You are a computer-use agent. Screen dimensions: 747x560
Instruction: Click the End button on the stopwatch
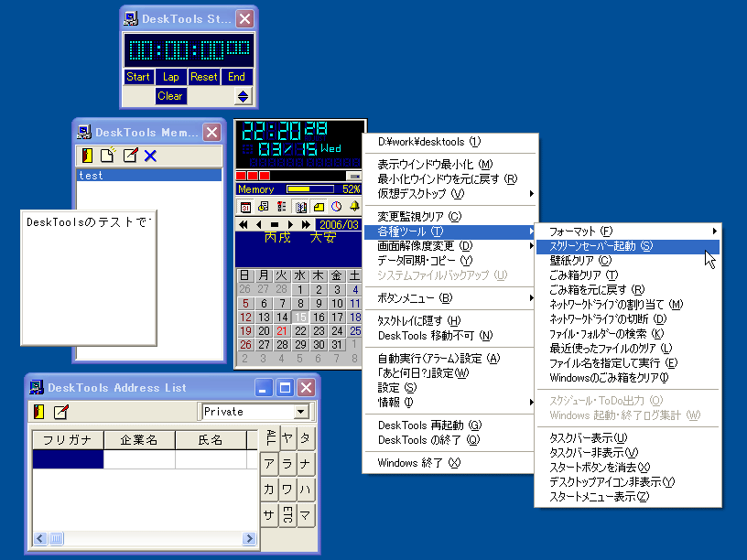click(x=236, y=77)
